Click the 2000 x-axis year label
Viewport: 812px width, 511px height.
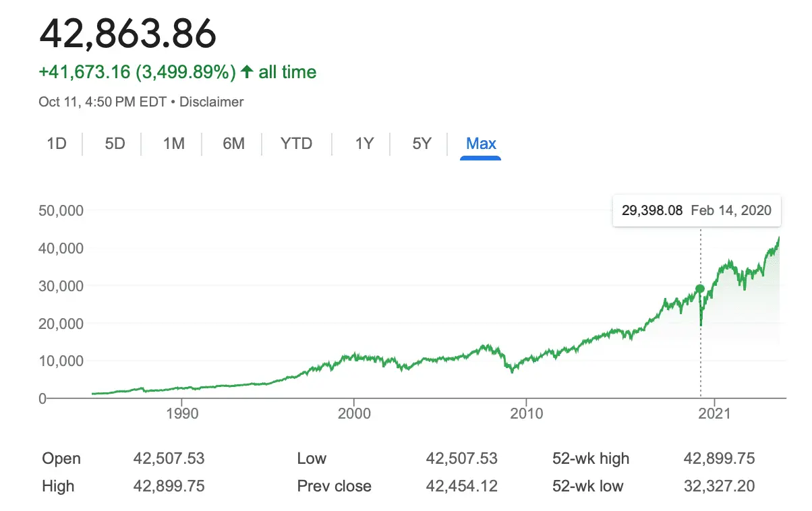[355, 413]
